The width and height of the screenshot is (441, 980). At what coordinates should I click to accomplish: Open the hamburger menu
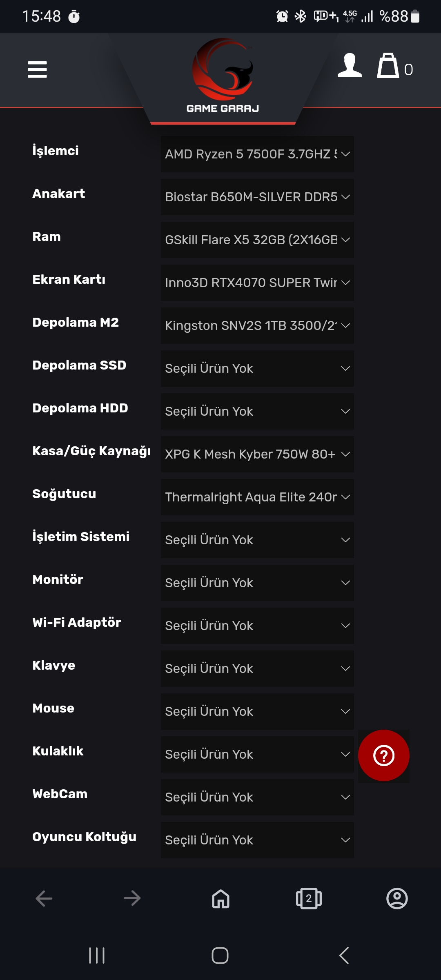point(37,69)
